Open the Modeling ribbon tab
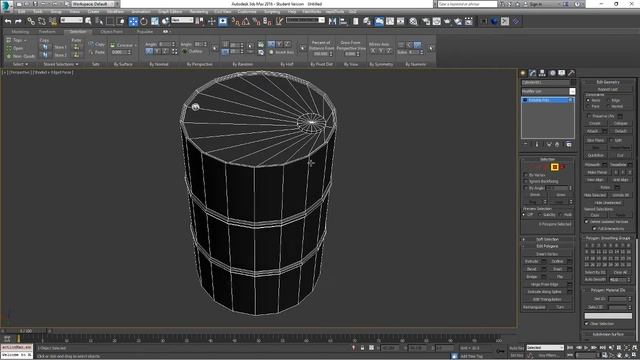Viewport: 640px width, 360px height. tap(20, 31)
